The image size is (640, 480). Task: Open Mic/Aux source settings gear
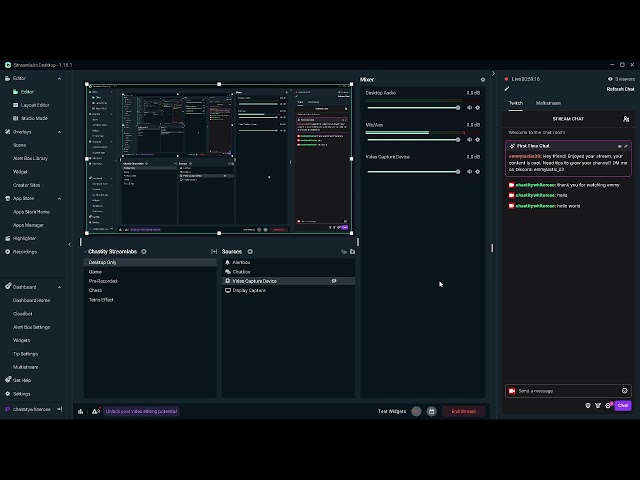478,140
